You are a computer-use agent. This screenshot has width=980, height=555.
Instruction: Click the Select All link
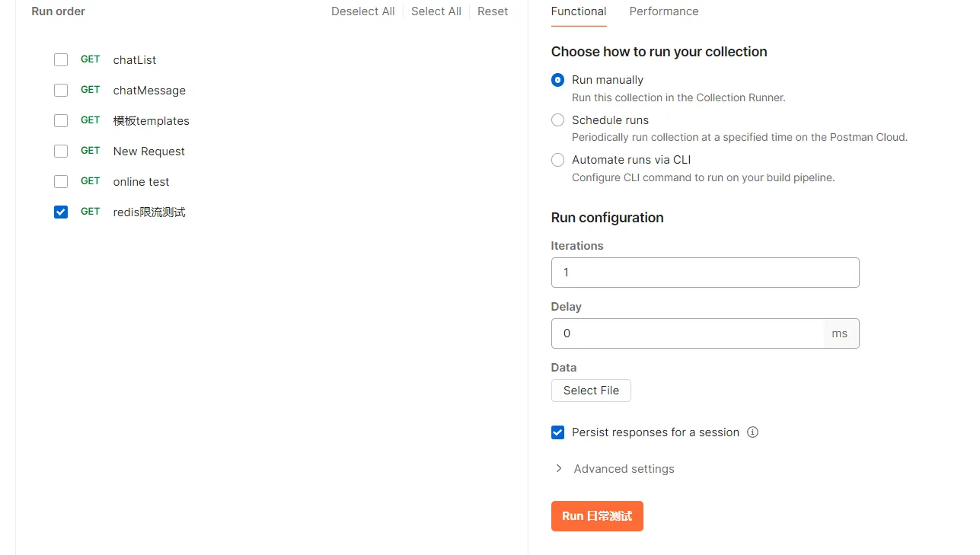coord(436,11)
